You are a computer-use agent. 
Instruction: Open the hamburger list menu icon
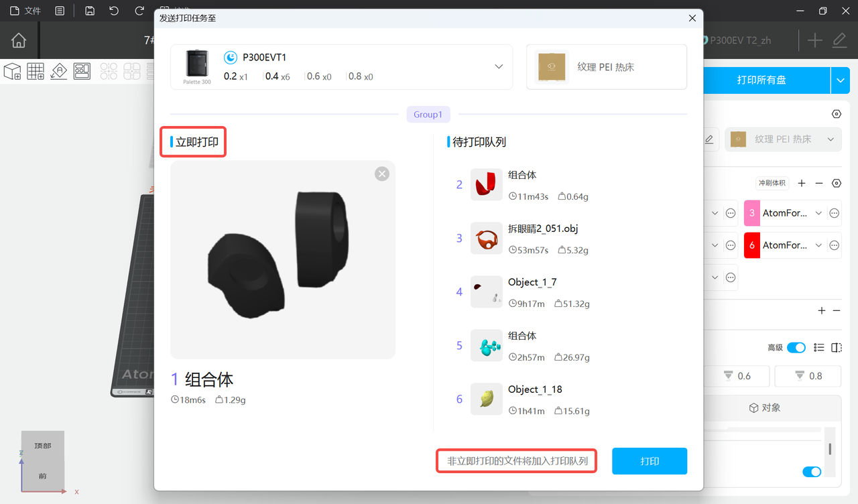[60, 11]
